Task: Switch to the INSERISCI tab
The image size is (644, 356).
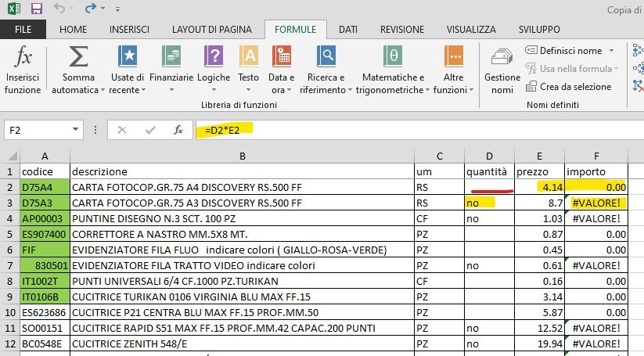Action: tap(129, 30)
